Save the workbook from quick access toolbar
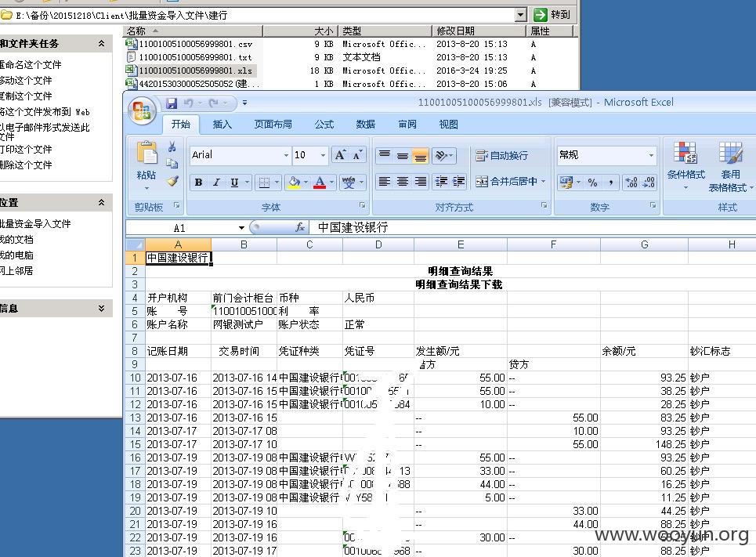The height and width of the screenshot is (557, 756). point(171,103)
